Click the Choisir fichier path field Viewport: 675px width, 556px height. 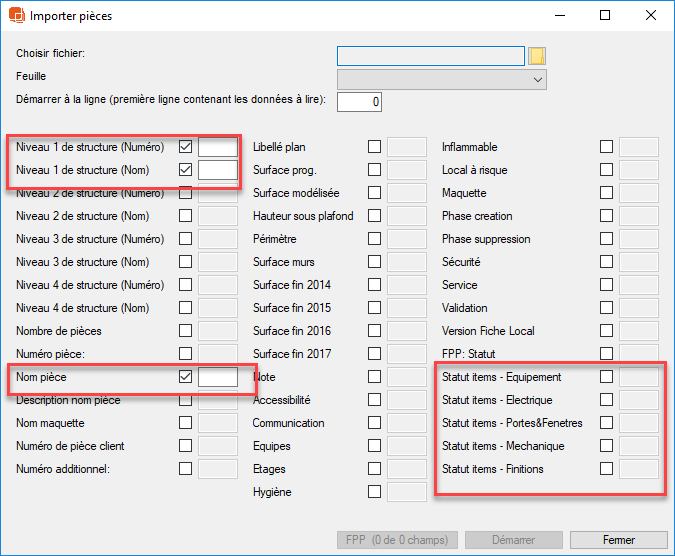(430, 55)
